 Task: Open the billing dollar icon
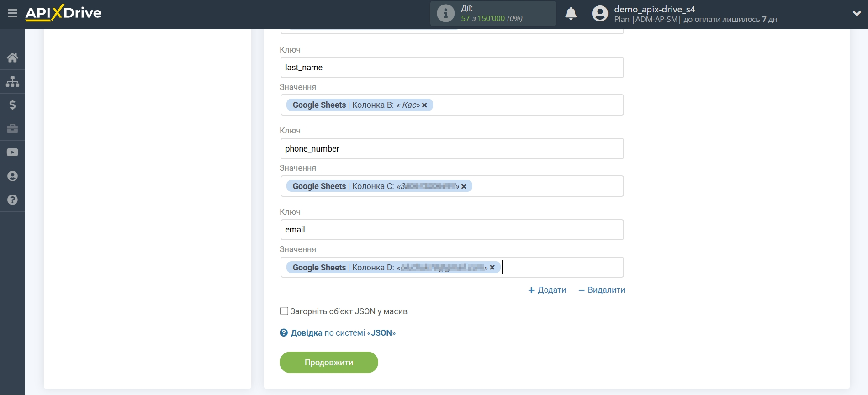click(12, 105)
